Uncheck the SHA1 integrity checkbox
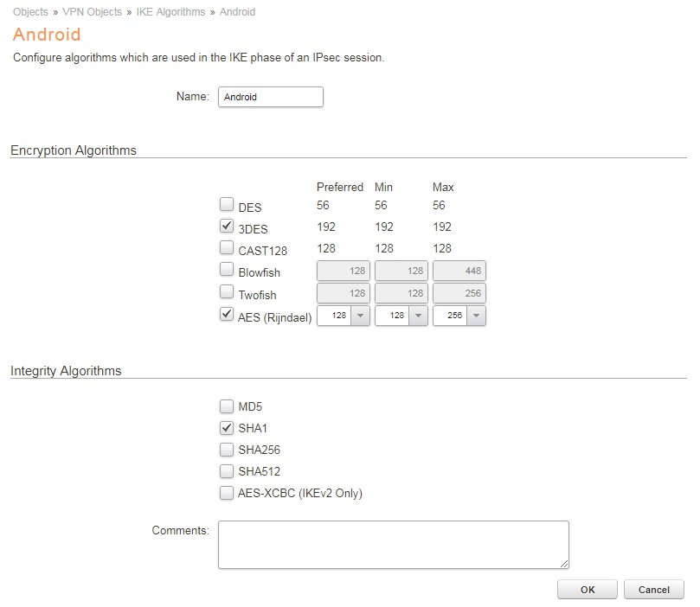The width and height of the screenshot is (700, 607). pyautogui.click(x=227, y=428)
